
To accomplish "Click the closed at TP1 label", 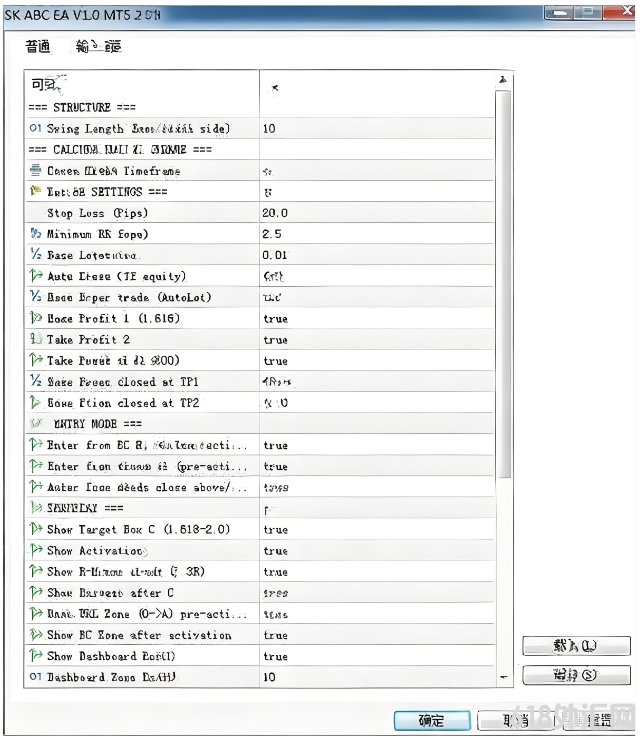I will [123, 381].
